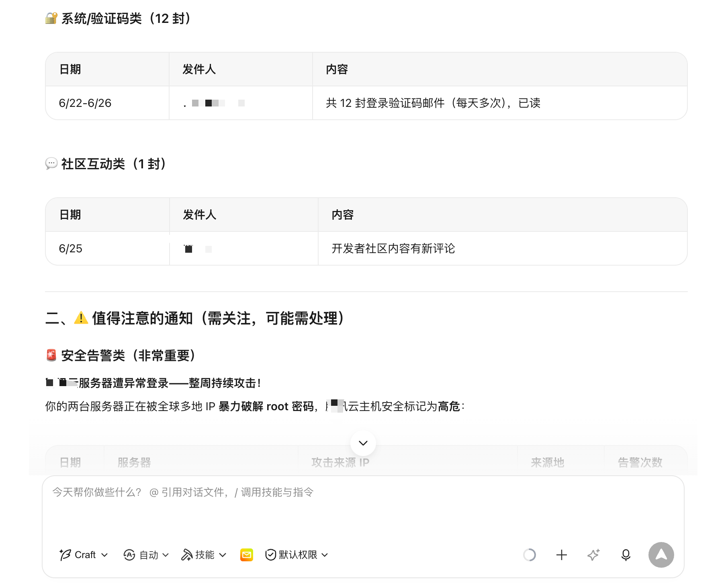
Task: Click the red siren emoji beside 安全告警类
Action: (51, 355)
